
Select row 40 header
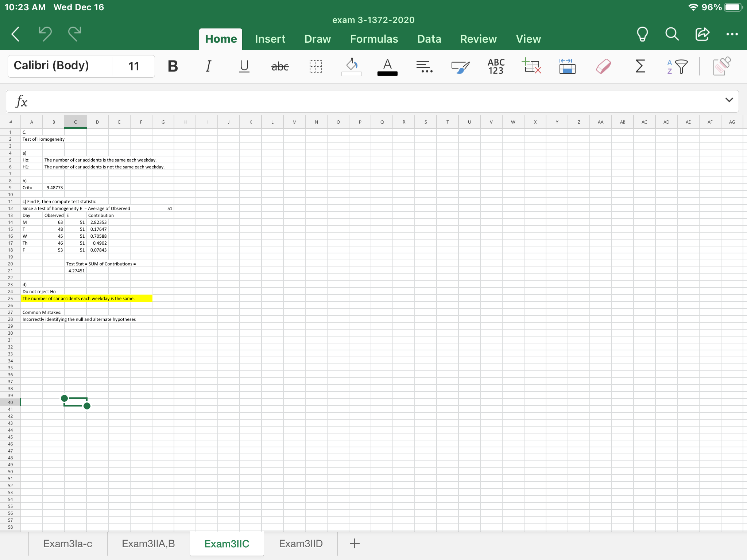tap(10, 402)
